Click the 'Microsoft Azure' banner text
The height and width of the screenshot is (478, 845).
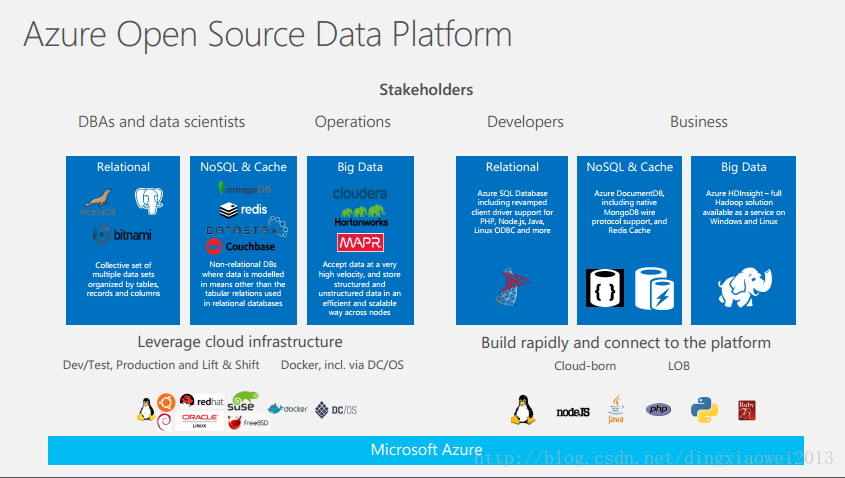point(426,450)
